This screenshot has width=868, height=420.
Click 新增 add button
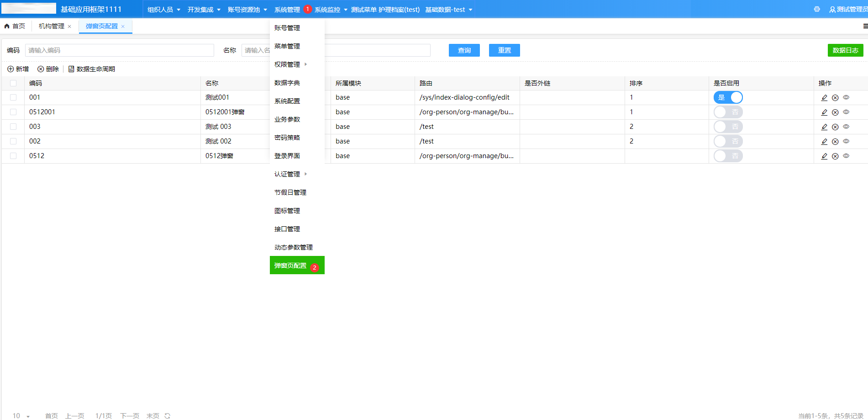(18, 69)
